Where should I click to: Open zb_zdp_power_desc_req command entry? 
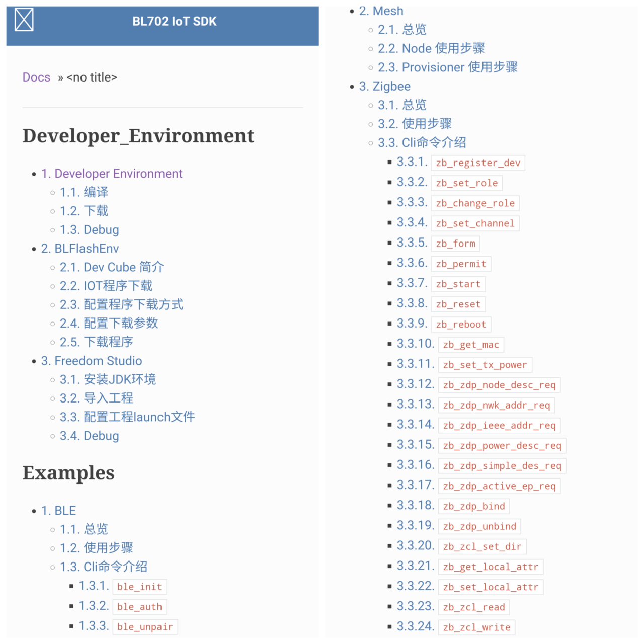(x=502, y=446)
